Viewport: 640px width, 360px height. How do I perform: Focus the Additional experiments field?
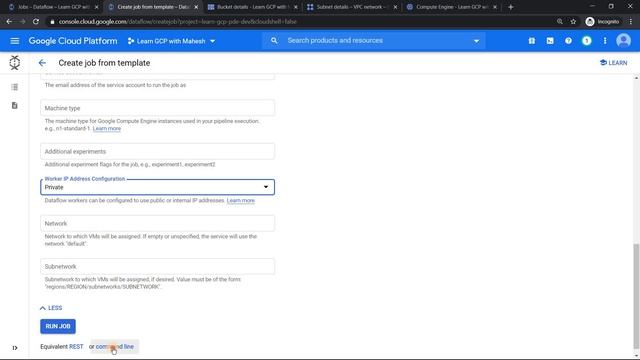click(158, 151)
